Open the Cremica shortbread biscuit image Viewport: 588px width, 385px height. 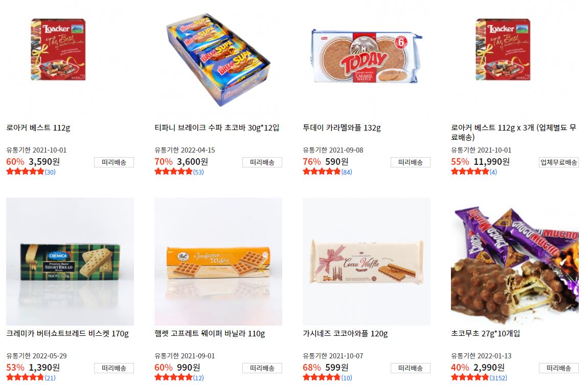(70, 262)
